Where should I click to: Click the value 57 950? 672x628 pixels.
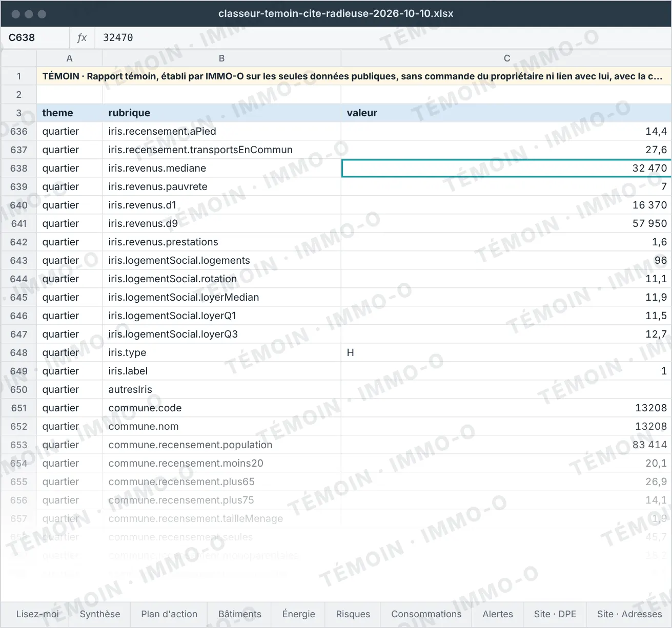pyautogui.click(x=506, y=223)
